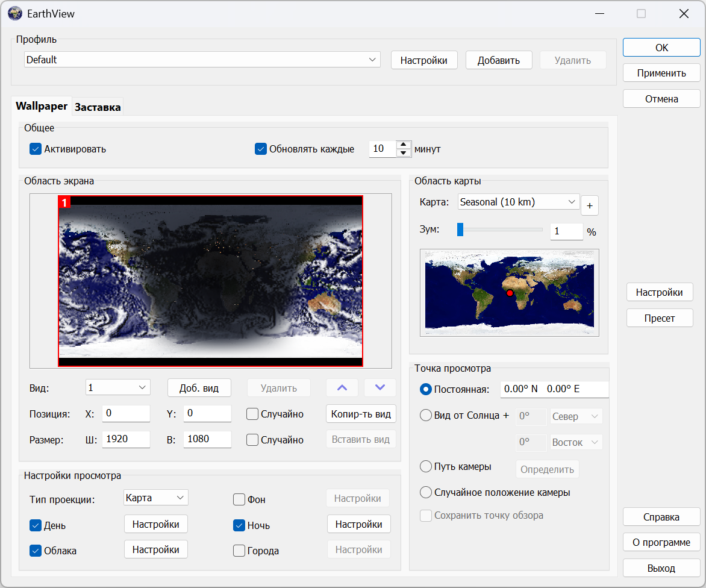The width and height of the screenshot is (706, 588).
Task: Click the EarthView globe icon in title bar
Action: click(x=14, y=13)
